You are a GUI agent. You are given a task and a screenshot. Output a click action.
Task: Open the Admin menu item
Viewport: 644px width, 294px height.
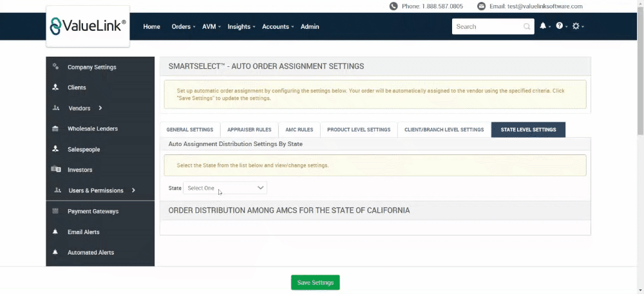tap(310, 26)
